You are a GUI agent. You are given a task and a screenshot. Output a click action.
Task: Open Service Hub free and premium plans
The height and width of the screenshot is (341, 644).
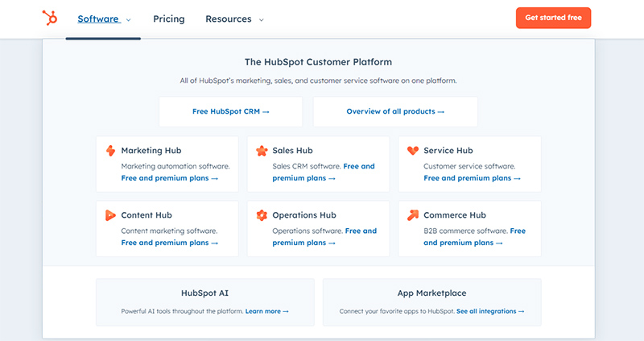coord(473,178)
